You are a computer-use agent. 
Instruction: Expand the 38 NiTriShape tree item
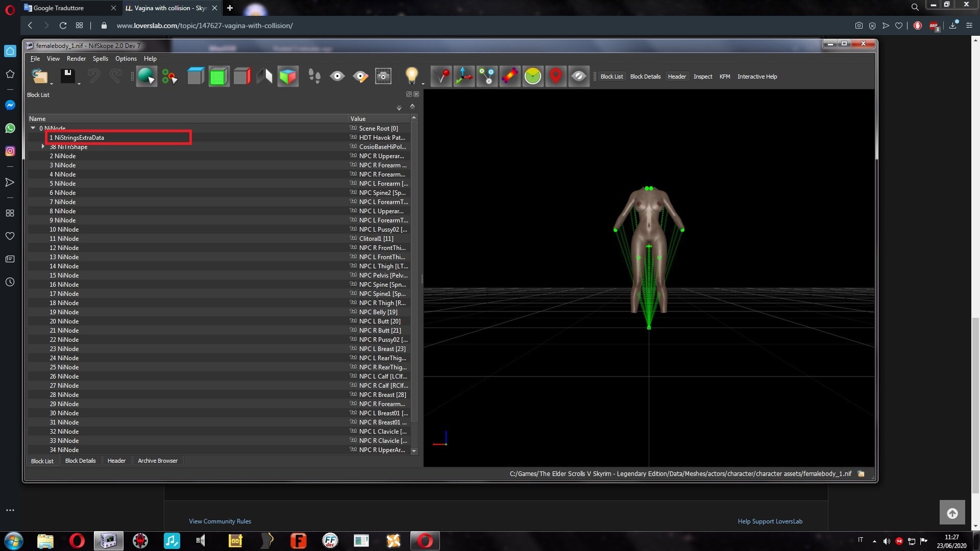43,146
